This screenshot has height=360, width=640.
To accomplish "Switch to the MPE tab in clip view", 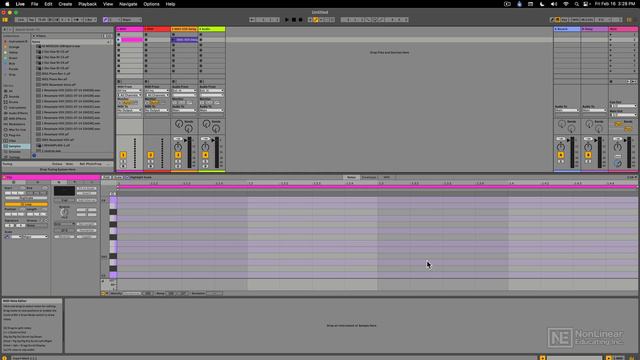I will click(387, 177).
